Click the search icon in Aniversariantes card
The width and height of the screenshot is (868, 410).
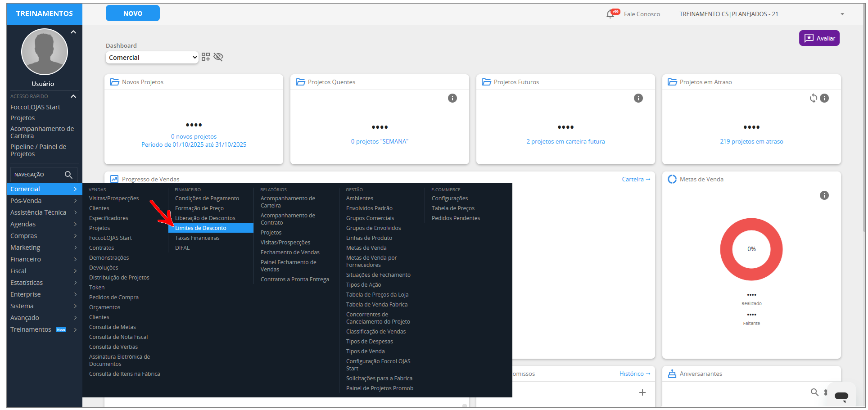pos(814,392)
